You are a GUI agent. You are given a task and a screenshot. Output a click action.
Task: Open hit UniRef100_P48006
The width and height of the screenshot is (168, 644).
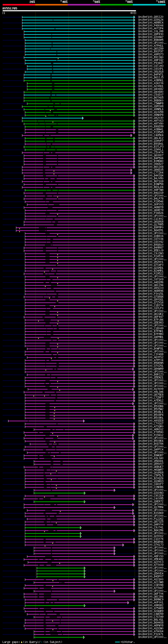point(151,25)
